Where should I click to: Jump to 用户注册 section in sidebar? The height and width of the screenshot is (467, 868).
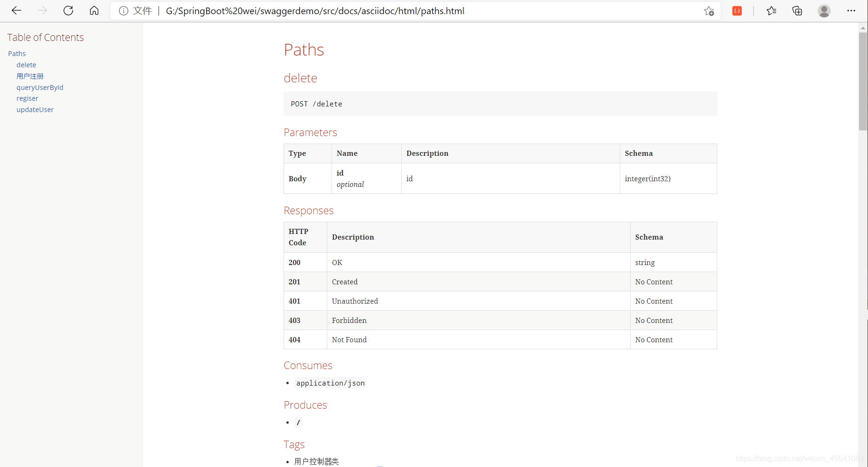pyautogui.click(x=30, y=76)
